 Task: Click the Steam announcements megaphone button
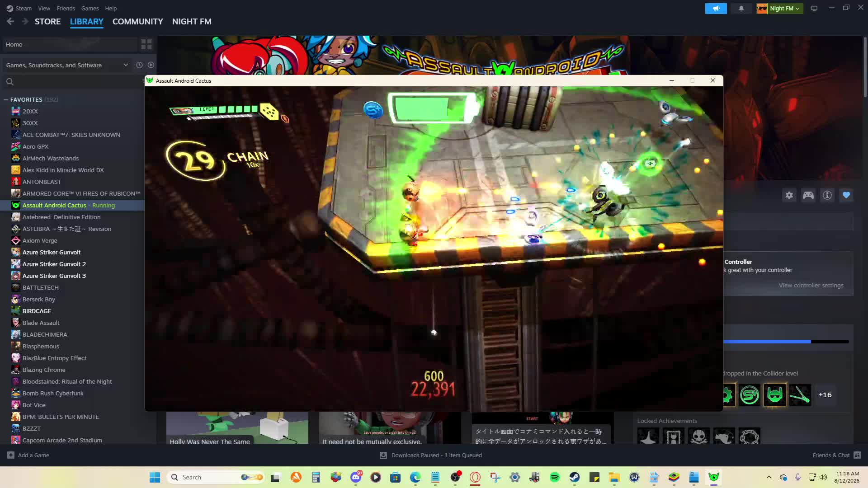[716, 9]
